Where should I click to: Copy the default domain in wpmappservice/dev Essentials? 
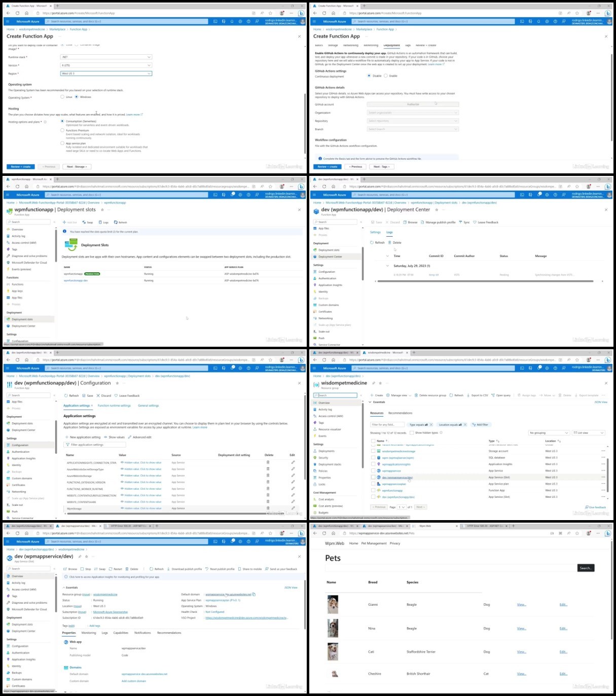(254, 594)
